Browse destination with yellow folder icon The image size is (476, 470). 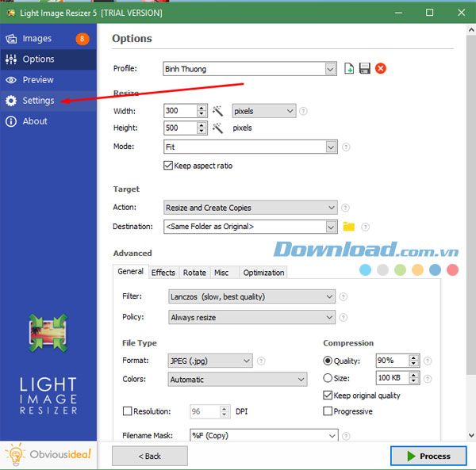click(349, 227)
